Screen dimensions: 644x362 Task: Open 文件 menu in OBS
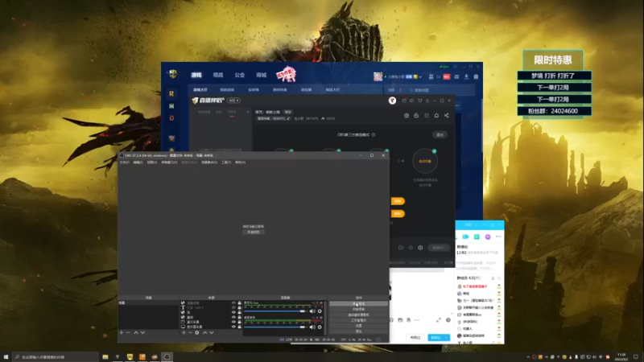pyautogui.click(x=124, y=162)
